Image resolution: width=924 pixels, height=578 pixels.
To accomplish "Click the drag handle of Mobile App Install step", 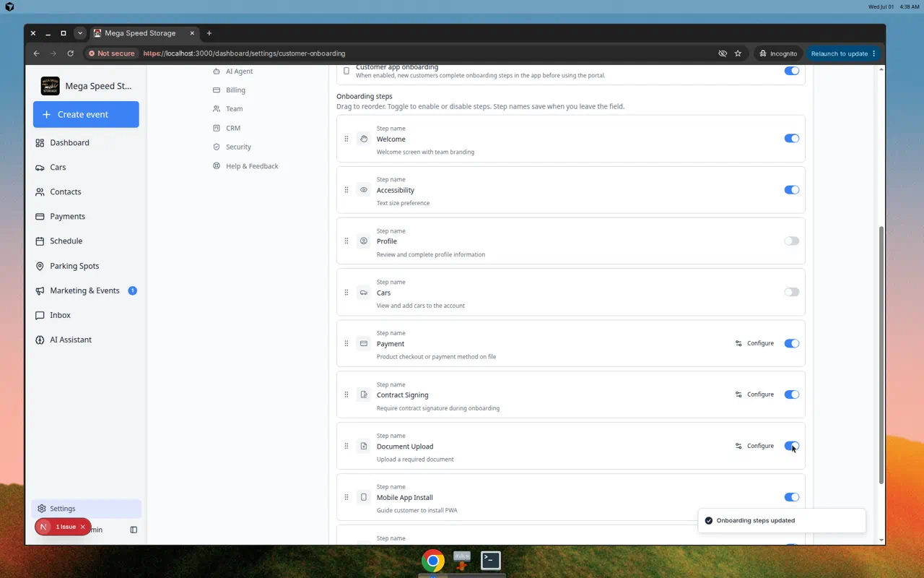I will [346, 498].
